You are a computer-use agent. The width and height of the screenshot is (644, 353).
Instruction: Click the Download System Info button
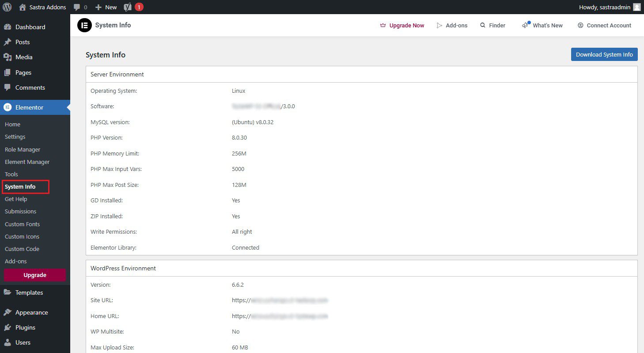point(604,54)
